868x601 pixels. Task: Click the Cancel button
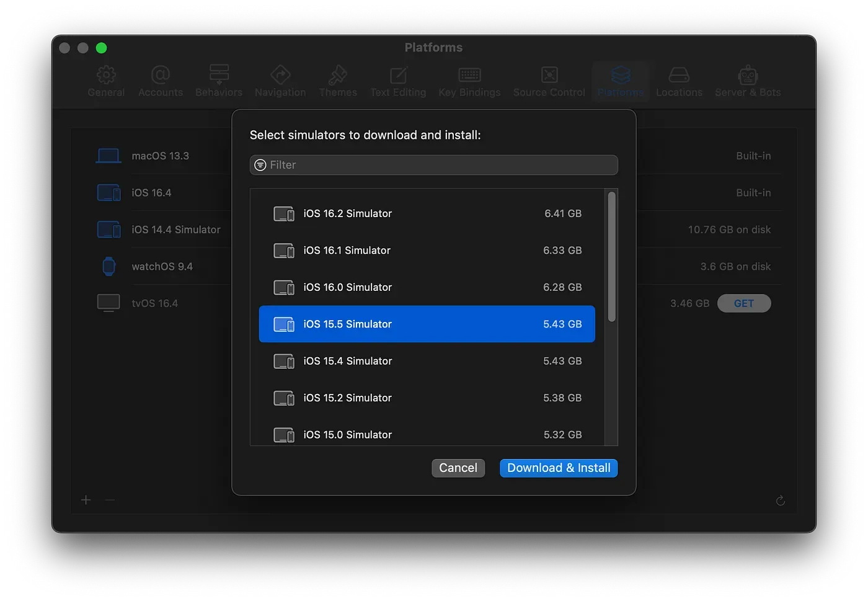tap(458, 468)
